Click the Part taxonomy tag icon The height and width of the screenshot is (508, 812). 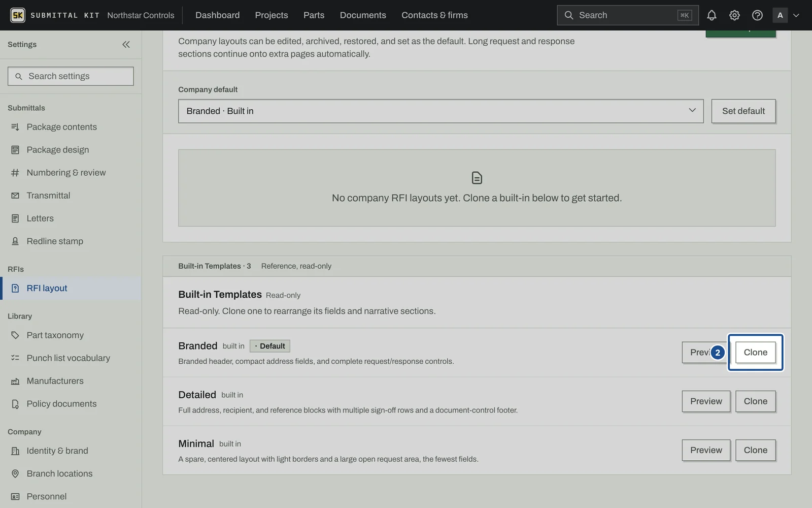click(x=15, y=335)
